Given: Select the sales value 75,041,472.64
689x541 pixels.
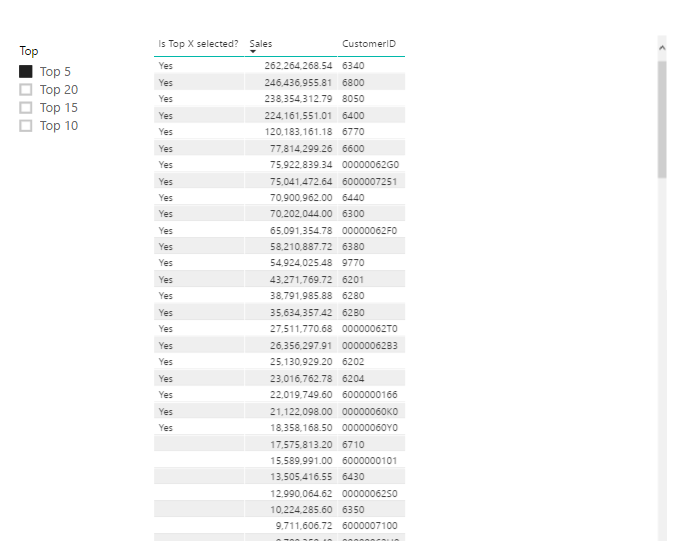Looking at the screenshot, I should 301,182.
